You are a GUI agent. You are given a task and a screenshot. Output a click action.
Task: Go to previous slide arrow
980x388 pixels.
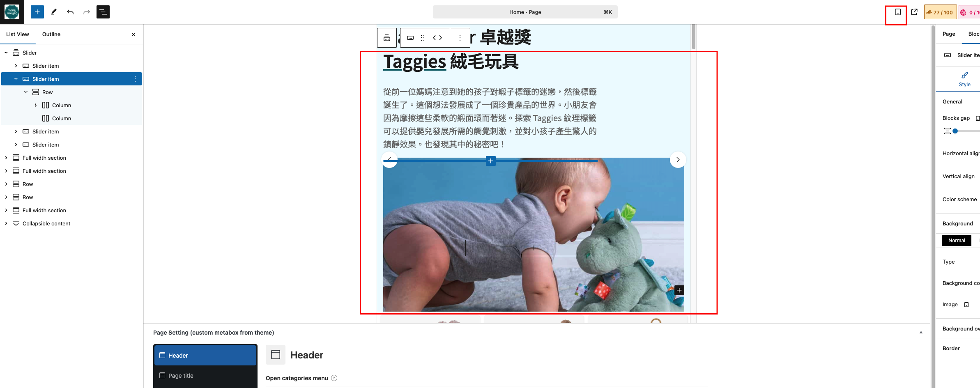point(389,160)
